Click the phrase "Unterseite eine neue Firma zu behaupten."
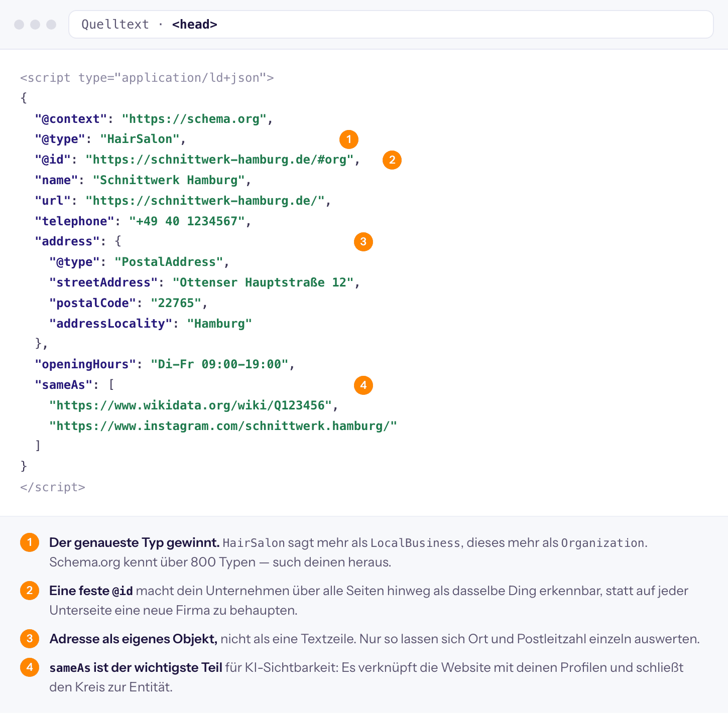Screen dimensions: 728x714 tap(173, 610)
